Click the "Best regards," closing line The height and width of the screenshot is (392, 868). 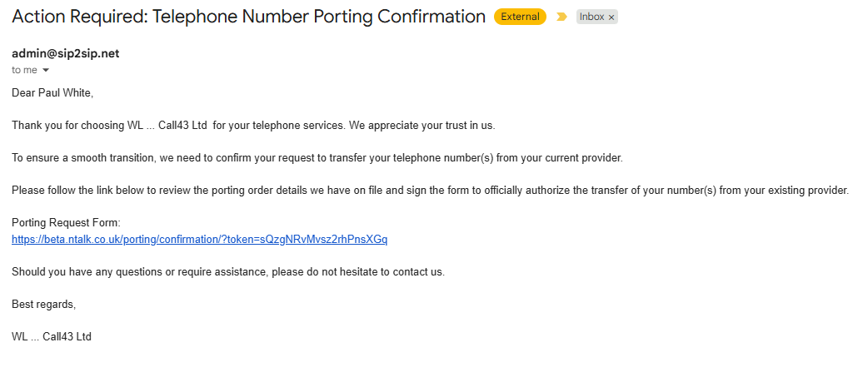43,305
